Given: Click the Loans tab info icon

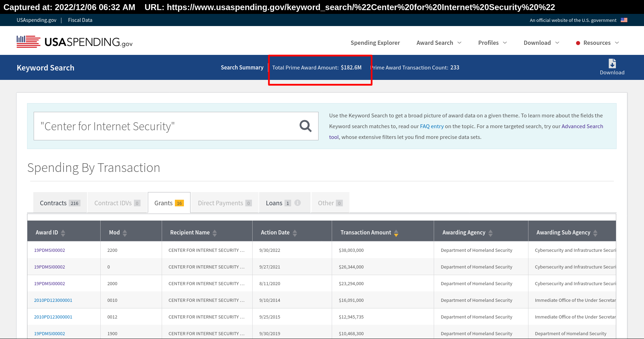Looking at the screenshot, I should 297,203.
